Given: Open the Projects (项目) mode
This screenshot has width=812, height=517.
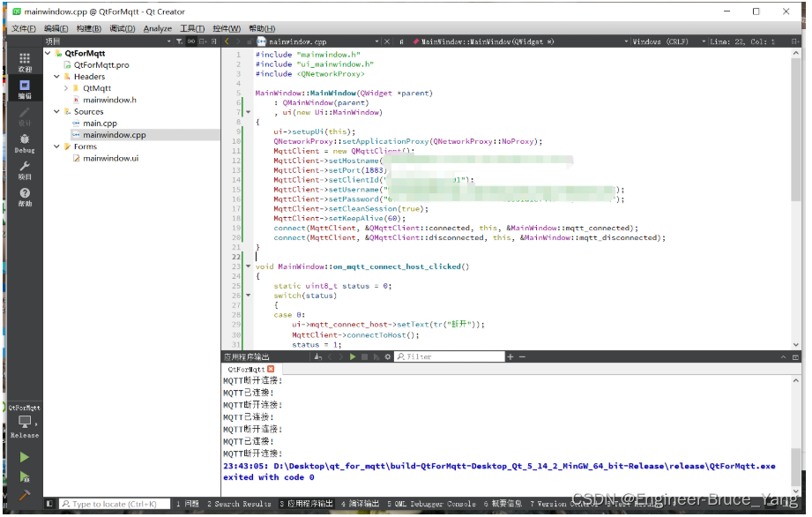Looking at the screenshot, I should (x=25, y=170).
